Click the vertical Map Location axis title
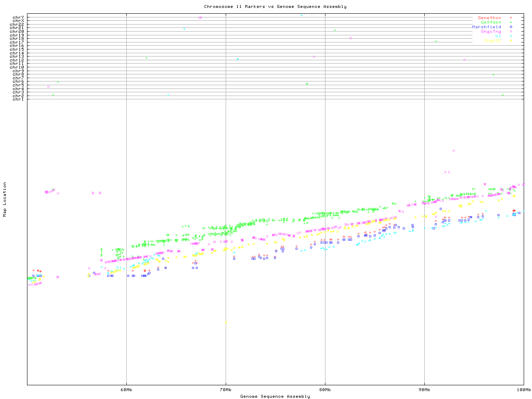 pos(5,199)
